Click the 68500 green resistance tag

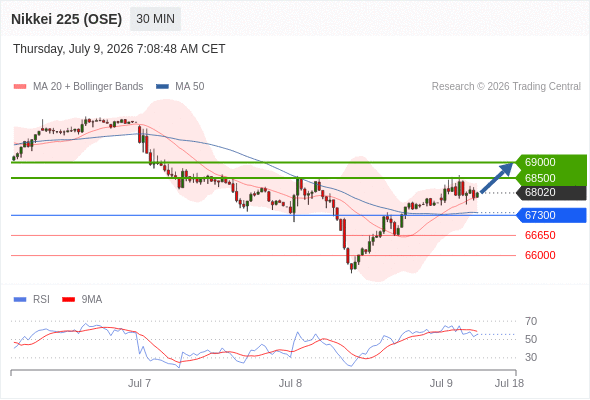click(551, 178)
